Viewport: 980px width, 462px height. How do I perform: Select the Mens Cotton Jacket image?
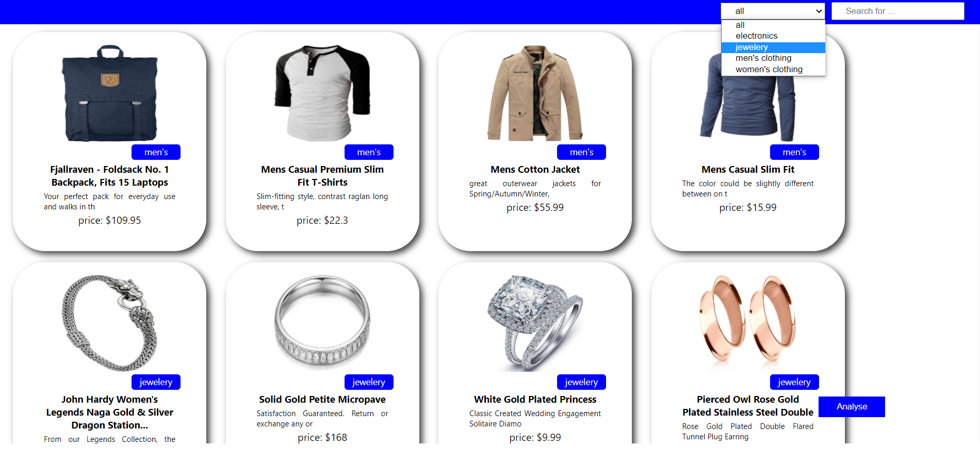point(535,93)
